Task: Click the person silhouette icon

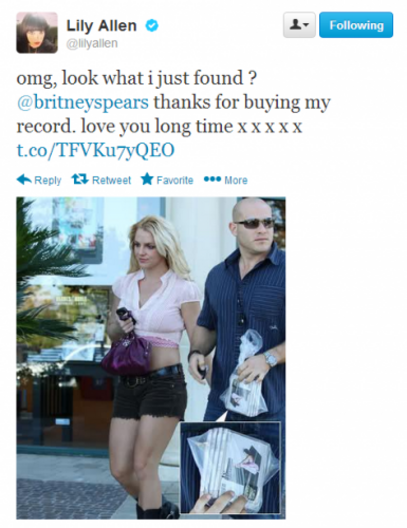Action: [296, 25]
